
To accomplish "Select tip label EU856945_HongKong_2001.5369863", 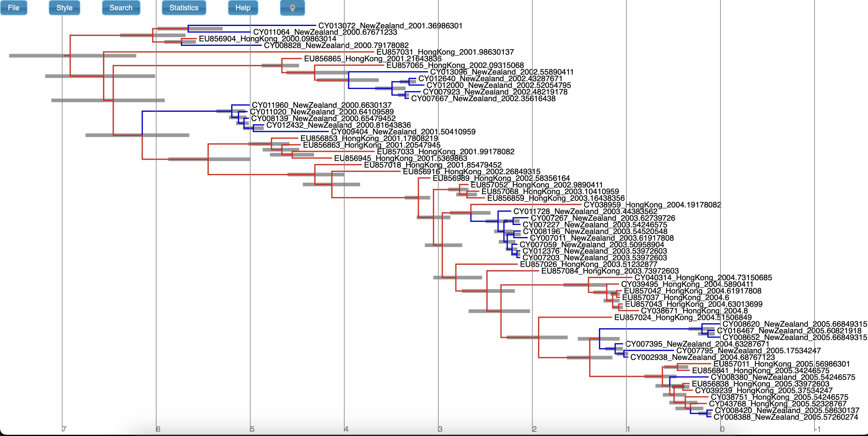I will click(x=401, y=158).
